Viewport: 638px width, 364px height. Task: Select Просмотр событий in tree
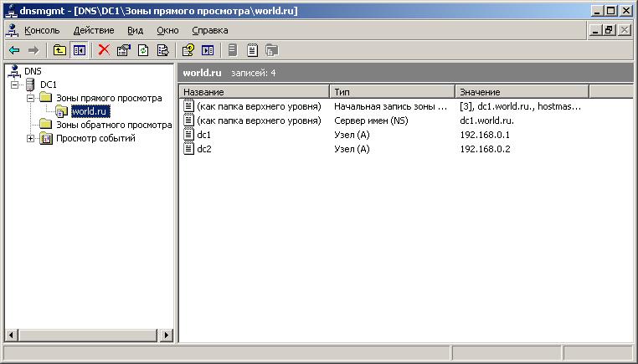pyautogui.click(x=95, y=138)
